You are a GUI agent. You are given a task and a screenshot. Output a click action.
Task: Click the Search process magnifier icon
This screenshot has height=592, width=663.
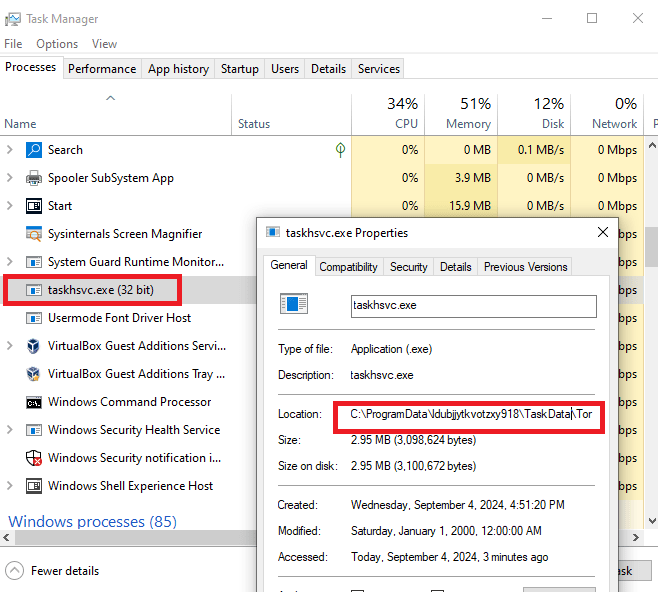click(x=33, y=150)
